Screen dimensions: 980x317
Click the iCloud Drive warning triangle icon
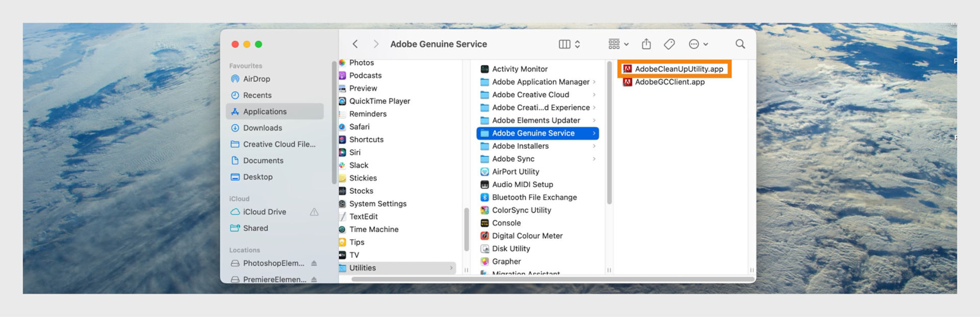314,212
